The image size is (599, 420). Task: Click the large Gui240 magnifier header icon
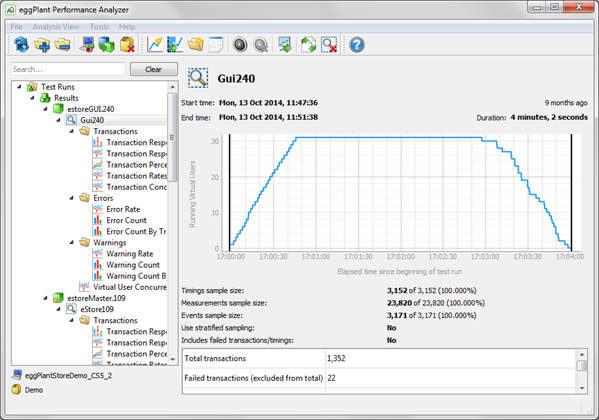click(x=198, y=78)
